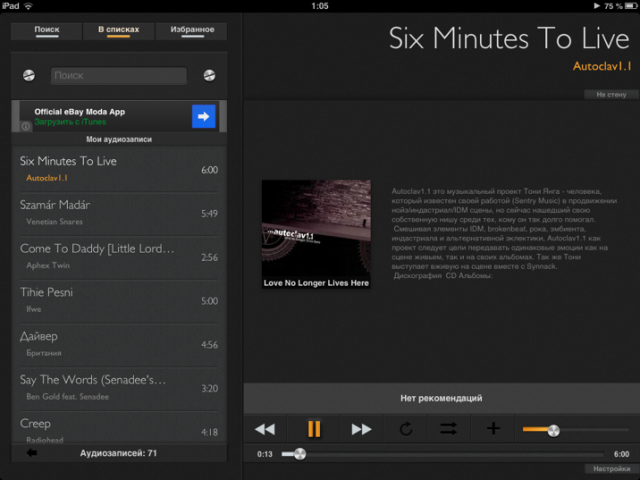The height and width of the screenshot is (480, 640).
Task: Click the playback progress slider
Action: coord(442,454)
